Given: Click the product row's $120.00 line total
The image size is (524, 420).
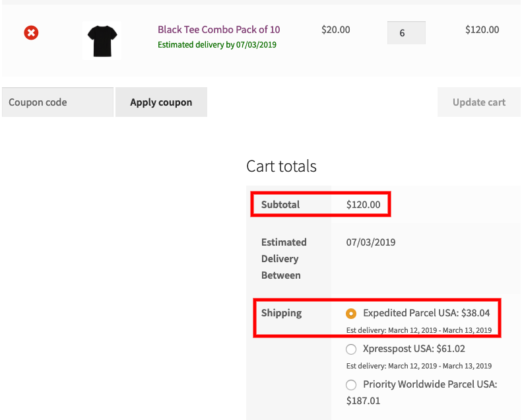Looking at the screenshot, I should (482, 30).
